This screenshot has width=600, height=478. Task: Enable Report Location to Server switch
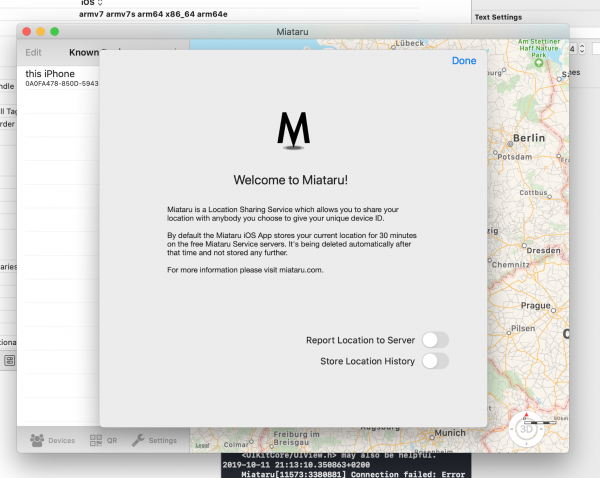435,340
